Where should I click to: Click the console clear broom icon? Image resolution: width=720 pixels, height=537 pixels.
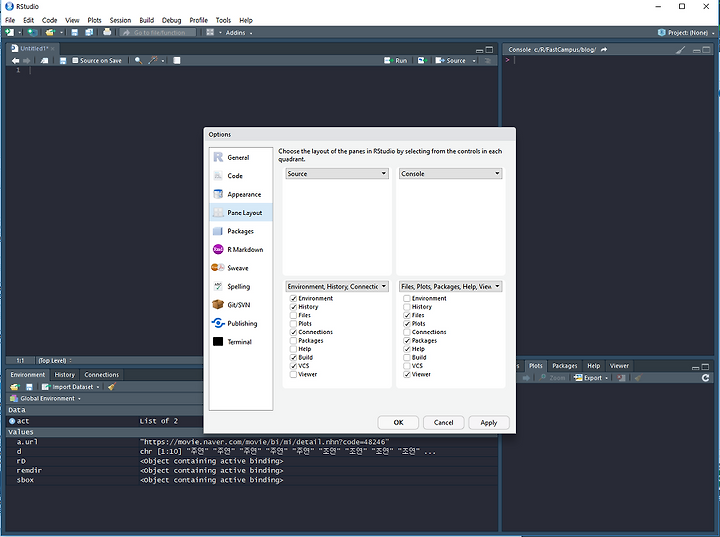coord(681,50)
